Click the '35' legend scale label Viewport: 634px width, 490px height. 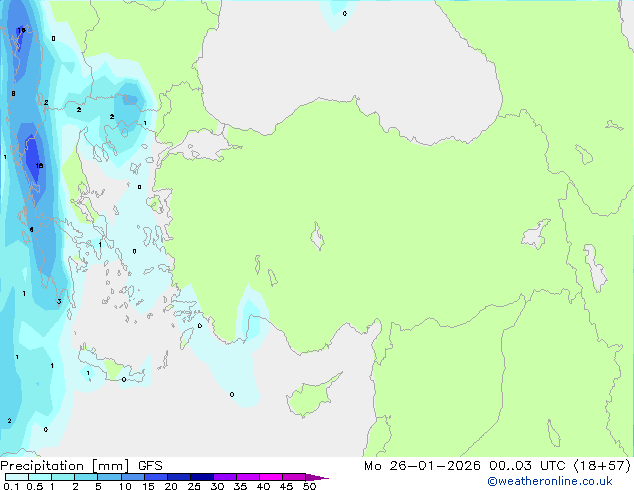click(x=241, y=486)
